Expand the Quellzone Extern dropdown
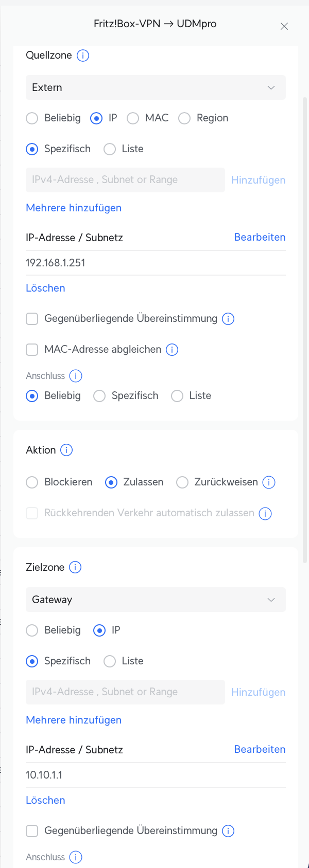 pyautogui.click(x=156, y=87)
